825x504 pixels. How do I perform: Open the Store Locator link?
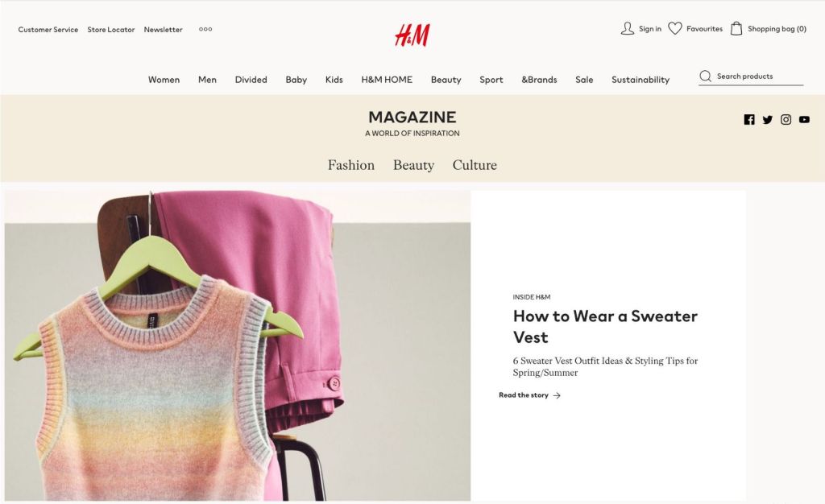coord(111,30)
